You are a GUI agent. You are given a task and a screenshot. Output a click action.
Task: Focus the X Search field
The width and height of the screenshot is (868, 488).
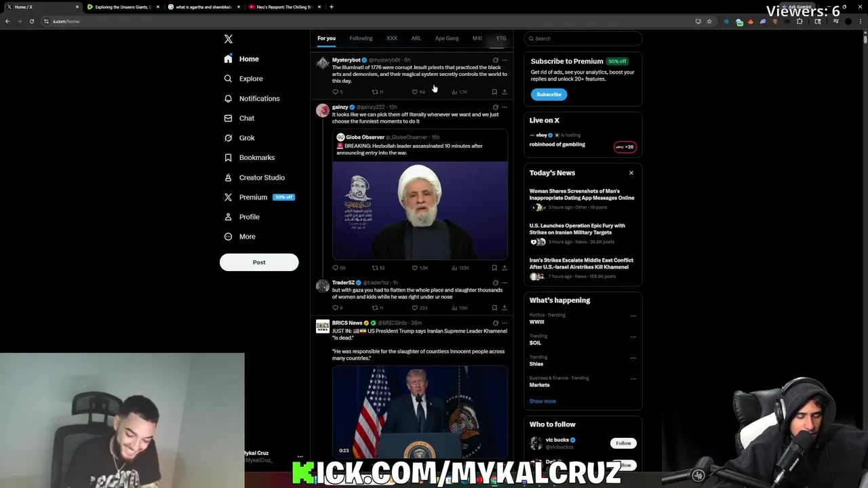(x=583, y=39)
